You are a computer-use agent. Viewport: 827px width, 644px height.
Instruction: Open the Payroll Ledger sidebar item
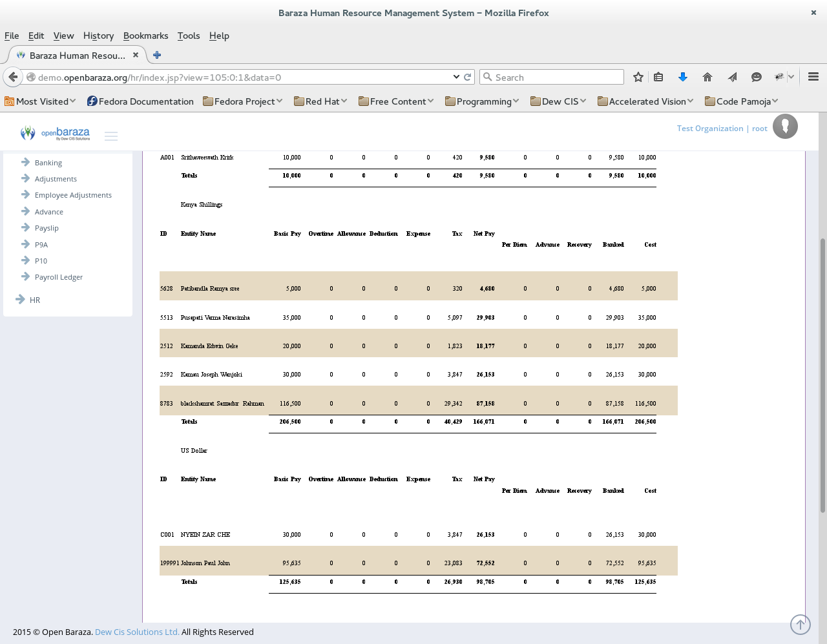coord(59,277)
